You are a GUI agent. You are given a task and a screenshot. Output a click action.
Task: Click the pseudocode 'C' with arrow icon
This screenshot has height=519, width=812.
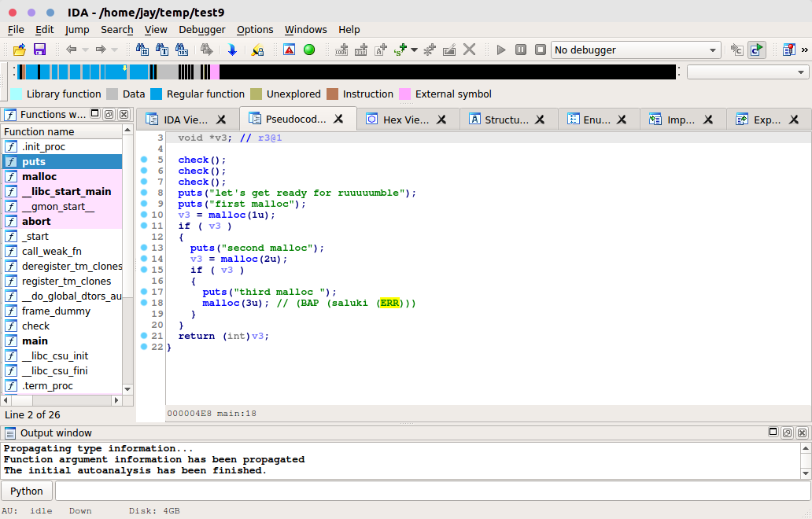[x=736, y=50]
